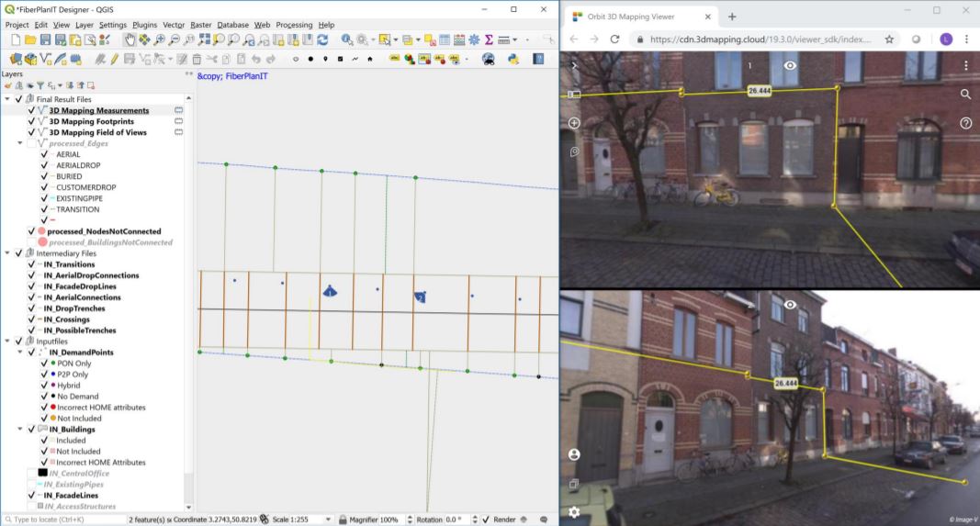Open the help icon in Orbit viewer
Image resolution: width=980 pixels, height=526 pixels.
(965, 123)
